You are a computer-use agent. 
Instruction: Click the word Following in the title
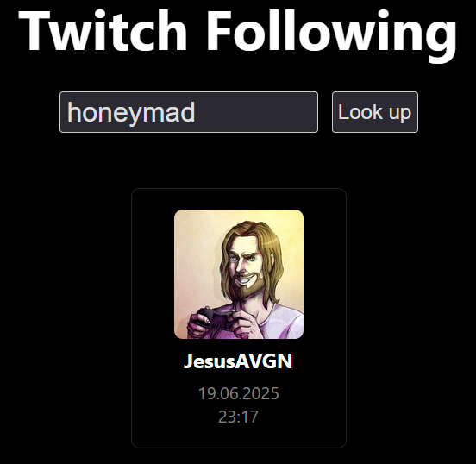(332, 34)
